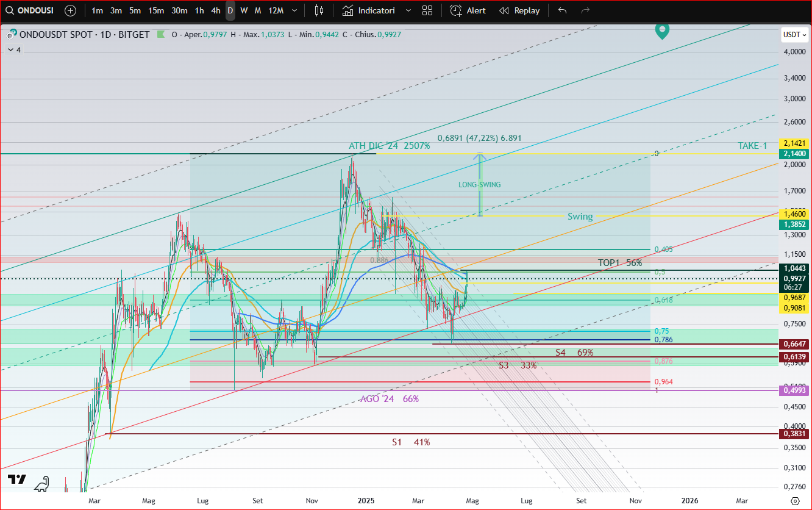Screen dimensions: 812x510
Task: Click the dinosaur icon near bottom left
Action: coord(41,484)
